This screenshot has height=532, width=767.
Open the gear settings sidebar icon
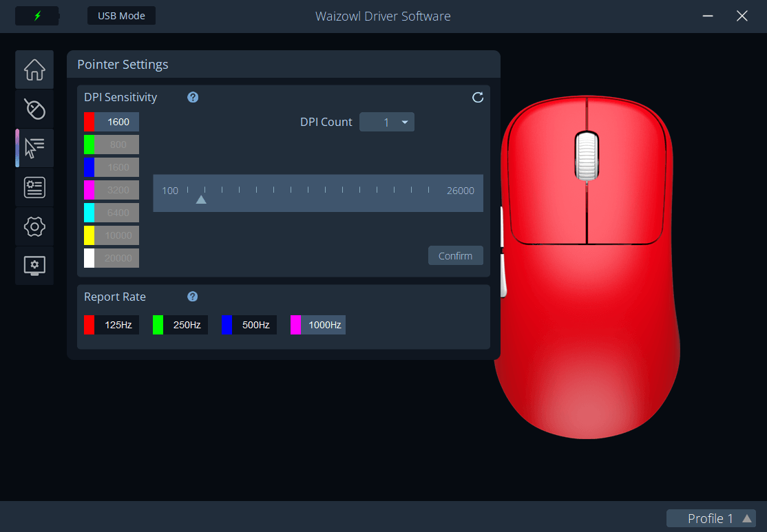pyautogui.click(x=34, y=226)
